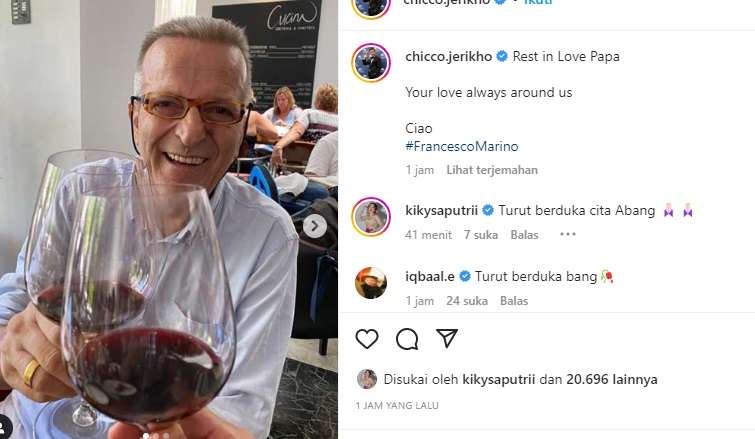755x439 pixels.
Task: Click Lihat terjemahan under caption
Action: (492, 170)
